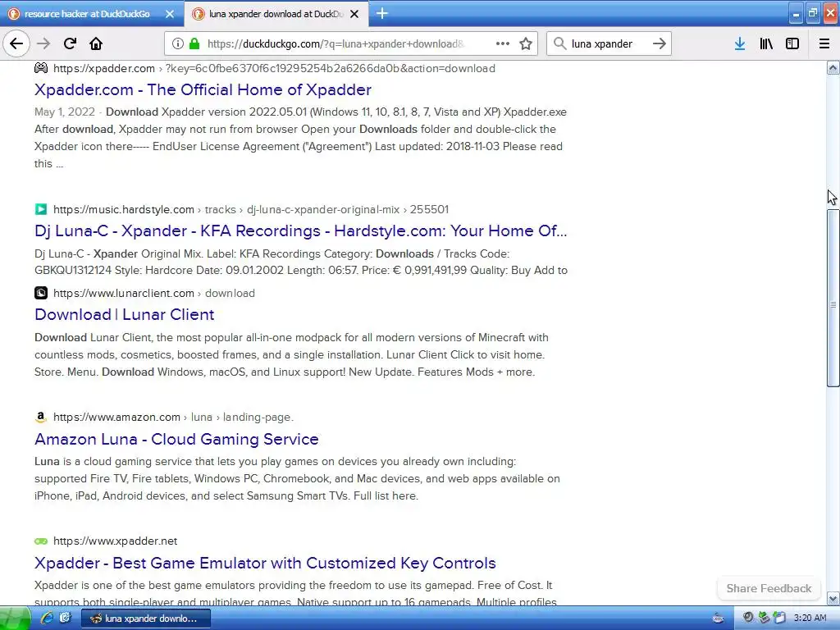
Task: Click the search bar magnifier icon
Action: click(x=559, y=43)
